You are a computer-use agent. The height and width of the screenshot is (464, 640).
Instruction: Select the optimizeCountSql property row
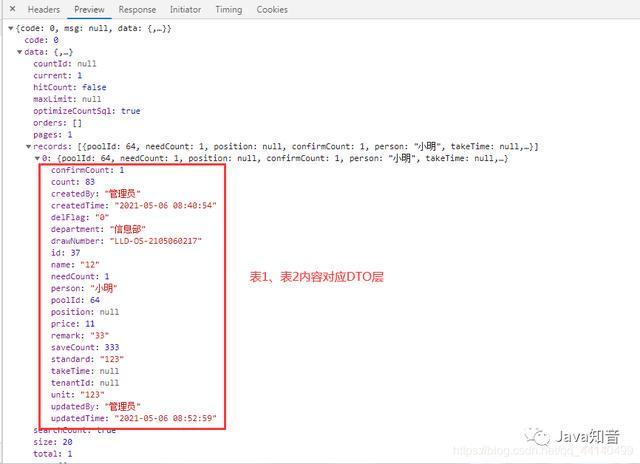86,111
